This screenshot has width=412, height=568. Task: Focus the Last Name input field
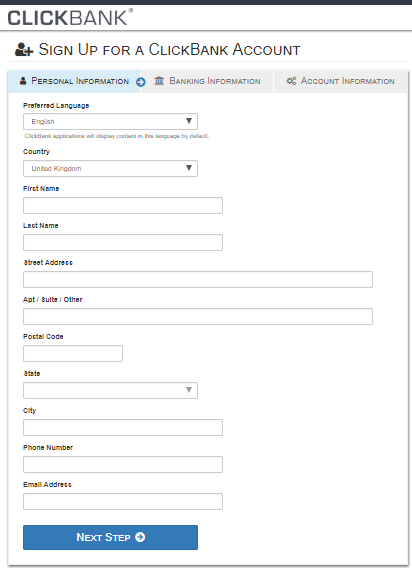pyautogui.click(x=123, y=242)
